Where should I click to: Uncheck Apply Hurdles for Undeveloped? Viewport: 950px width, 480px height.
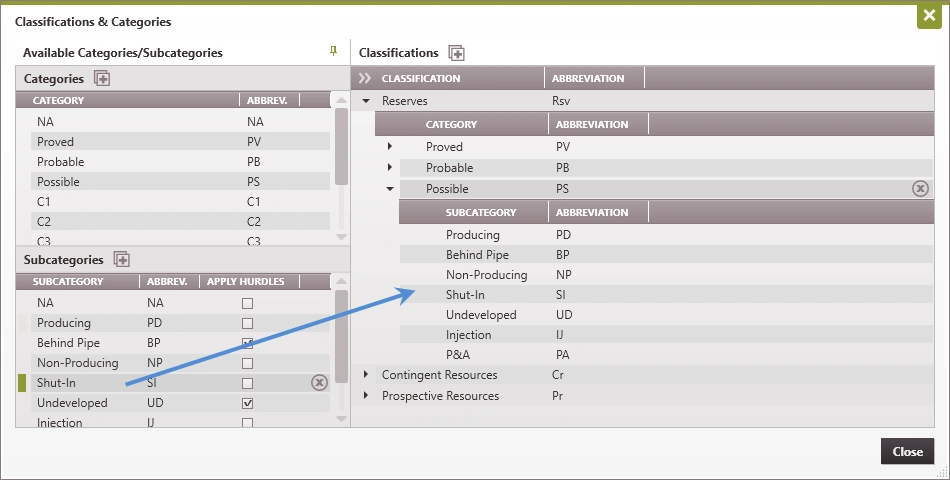click(247, 403)
